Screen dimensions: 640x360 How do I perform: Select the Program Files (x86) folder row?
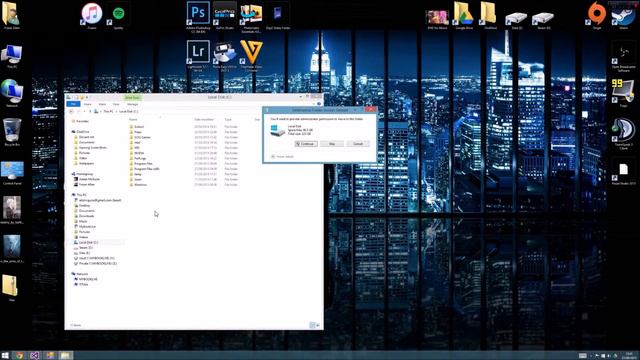coord(184,169)
